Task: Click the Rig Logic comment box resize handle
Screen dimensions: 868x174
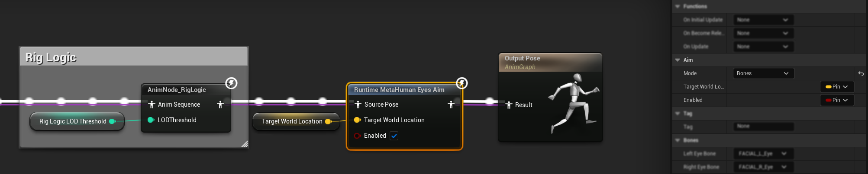Action: tap(244, 144)
